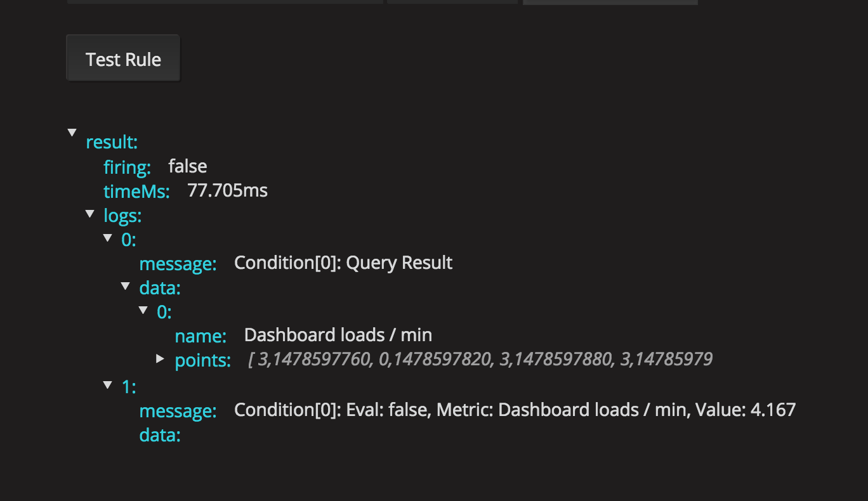This screenshot has width=868, height=501.
Task: Collapse the data node under Query Result
Action: click(x=126, y=287)
